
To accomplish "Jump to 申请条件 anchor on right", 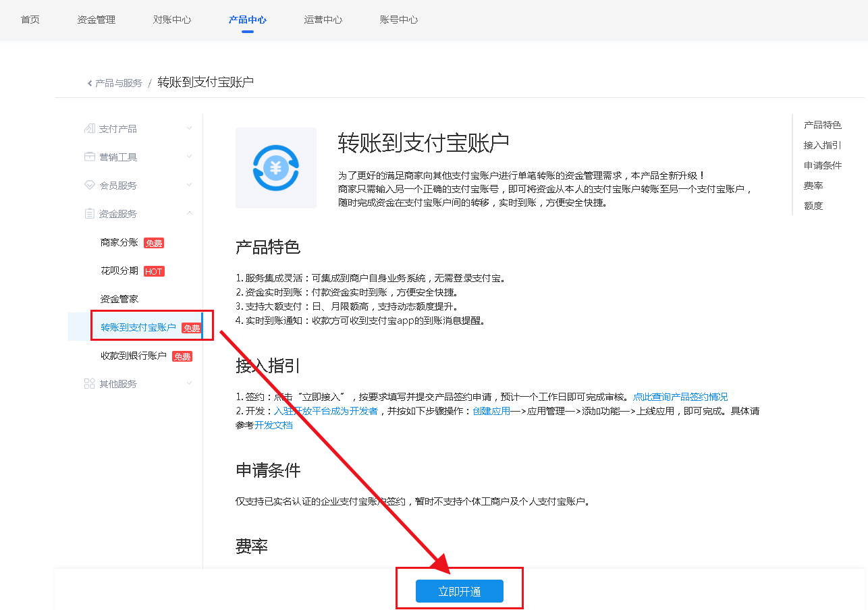I will [823, 165].
